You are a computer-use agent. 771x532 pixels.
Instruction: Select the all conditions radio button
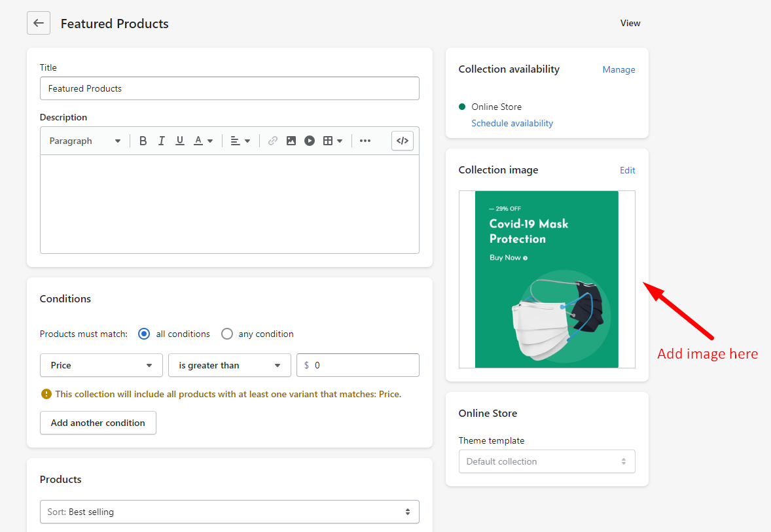coord(144,334)
